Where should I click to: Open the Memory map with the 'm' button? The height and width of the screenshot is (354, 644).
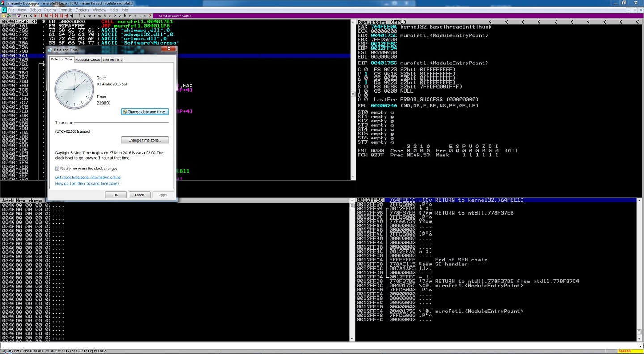tap(89, 16)
